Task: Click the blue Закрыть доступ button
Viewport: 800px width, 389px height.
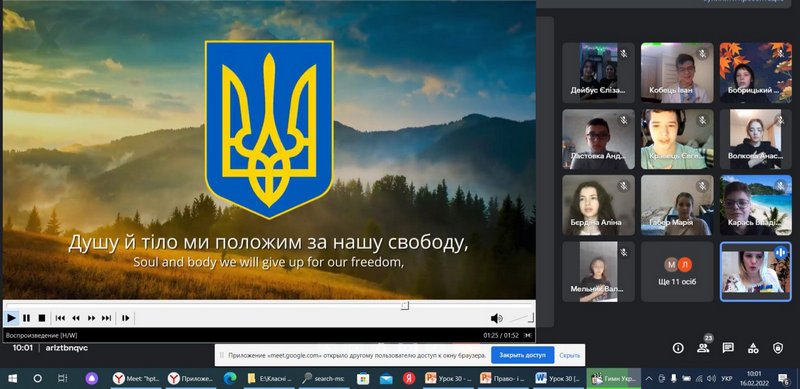Action: coord(522,355)
